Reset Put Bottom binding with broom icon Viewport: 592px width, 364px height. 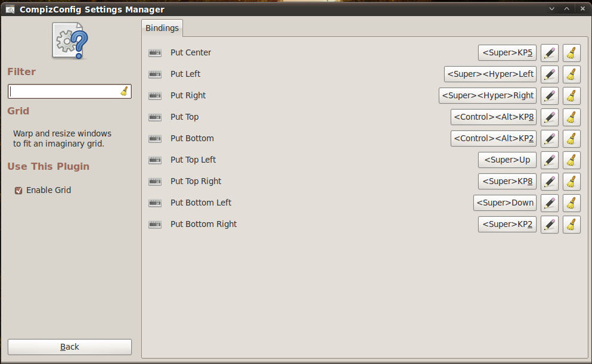(571, 139)
